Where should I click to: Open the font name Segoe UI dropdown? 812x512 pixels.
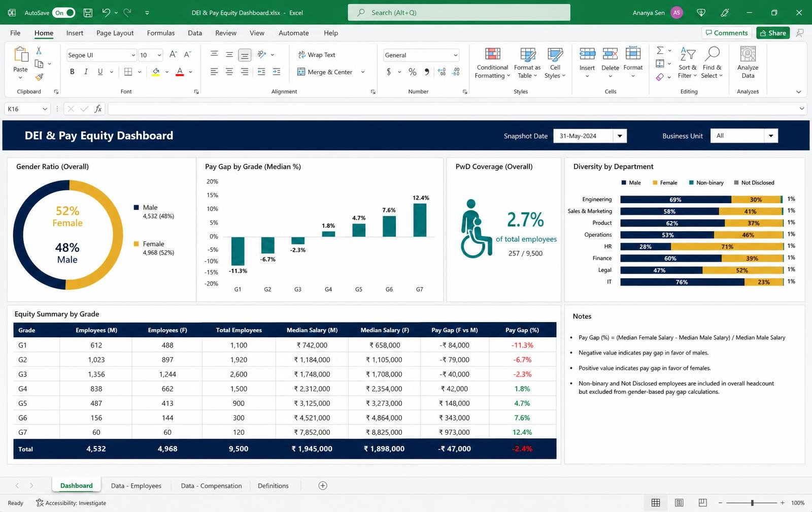133,55
